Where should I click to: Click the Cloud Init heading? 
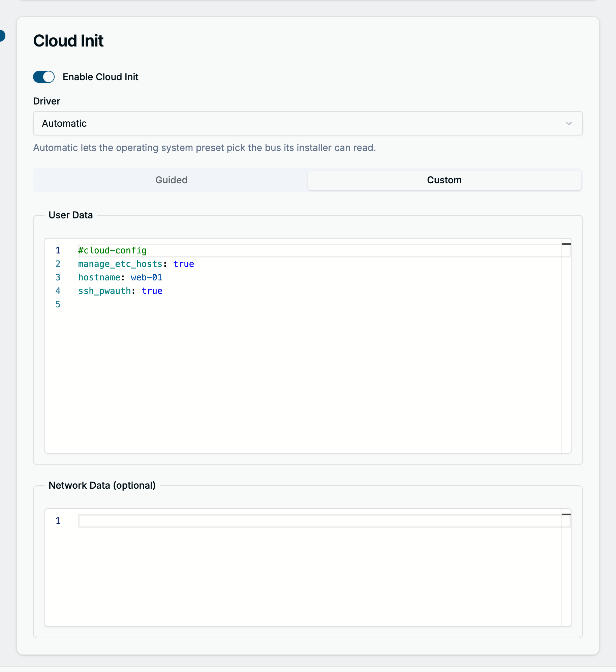click(68, 41)
